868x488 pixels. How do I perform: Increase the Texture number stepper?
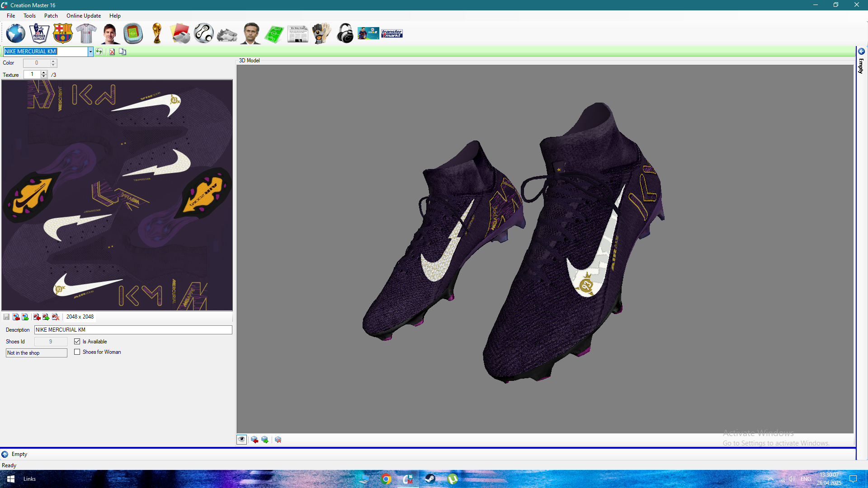point(44,72)
